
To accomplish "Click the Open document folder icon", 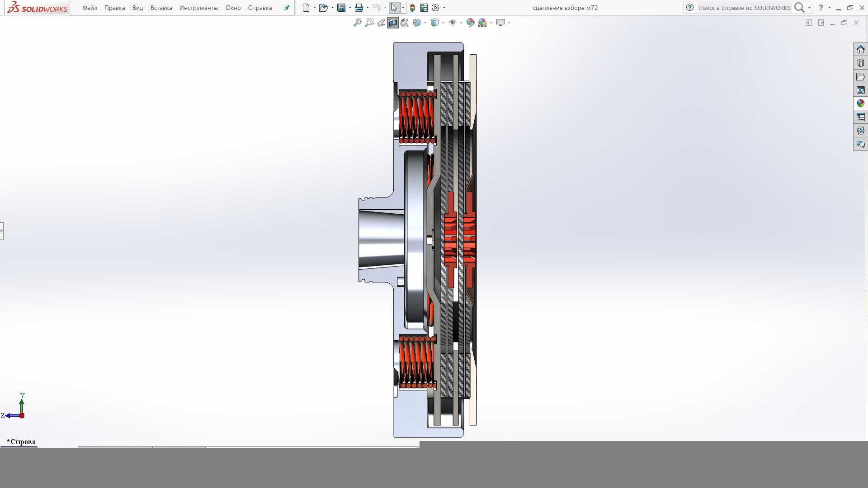I will [x=323, y=8].
